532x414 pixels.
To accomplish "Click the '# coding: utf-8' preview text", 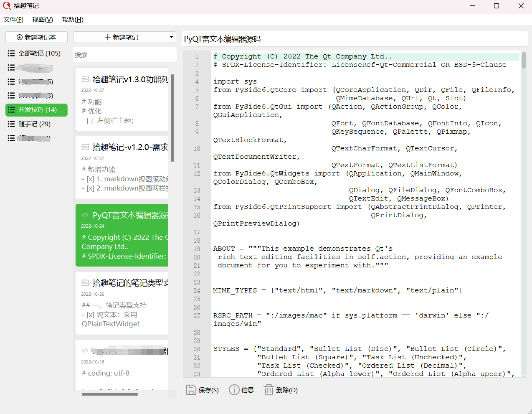I will click(x=106, y=373).
